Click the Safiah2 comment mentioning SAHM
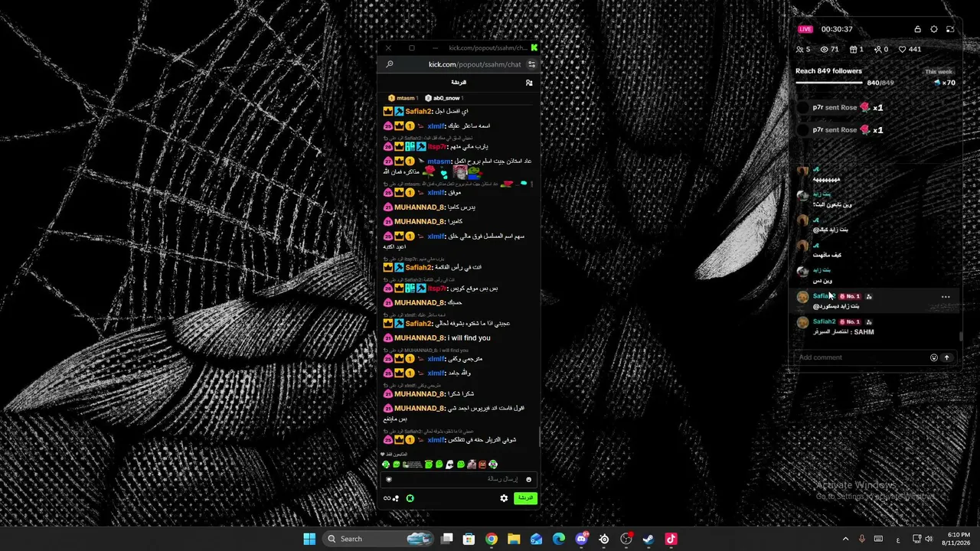This screenshot has height=551, width=980. tap(873, 327)
